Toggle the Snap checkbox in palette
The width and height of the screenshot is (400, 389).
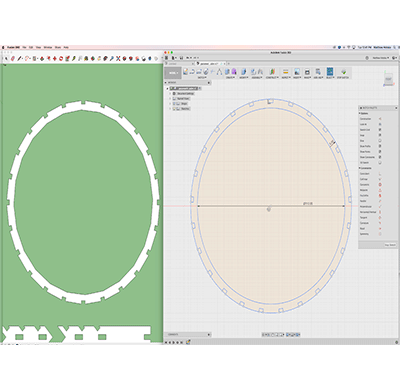click(x=380, y=135)
